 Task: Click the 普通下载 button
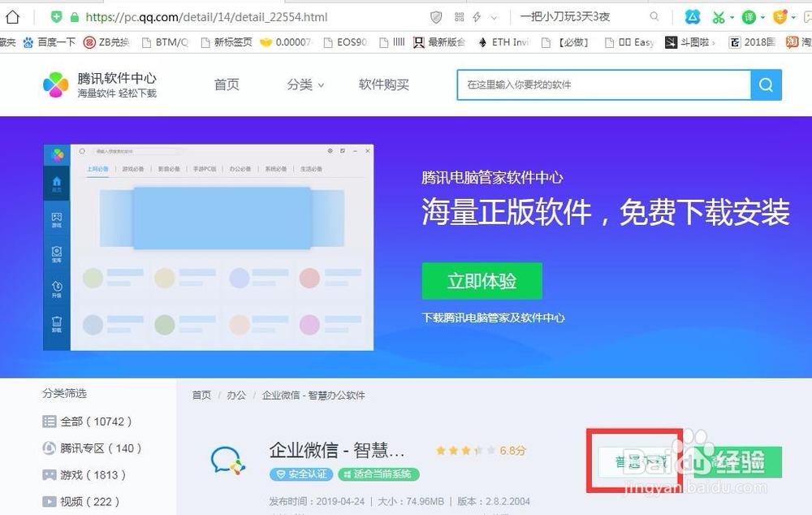(x=641, y=461)
